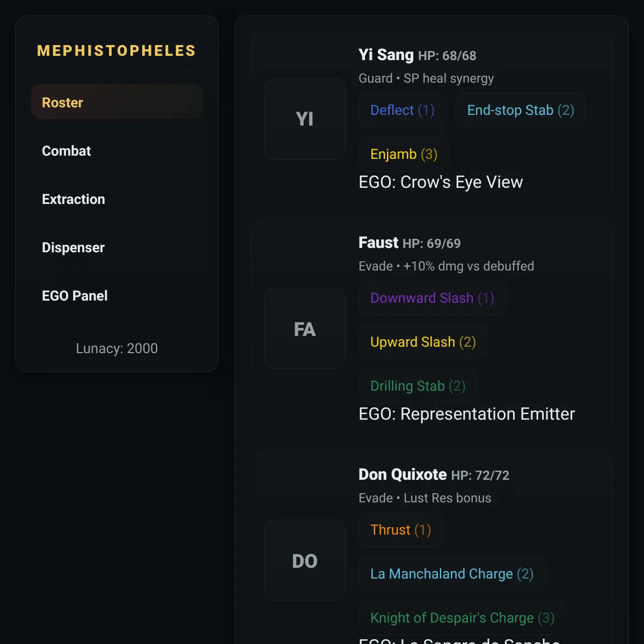644x644 pixels.
Task: Open the Roster section
Action: [117, 102]
